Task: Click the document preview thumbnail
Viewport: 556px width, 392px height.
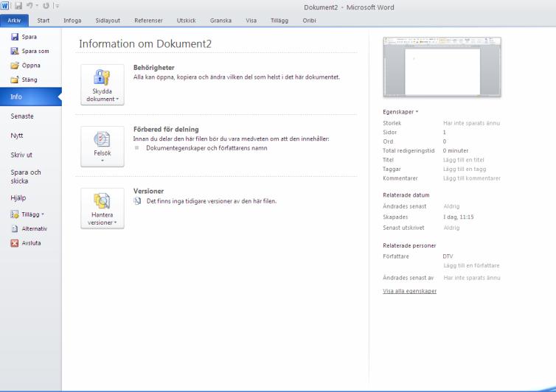Action: click(x=442, y=67)
